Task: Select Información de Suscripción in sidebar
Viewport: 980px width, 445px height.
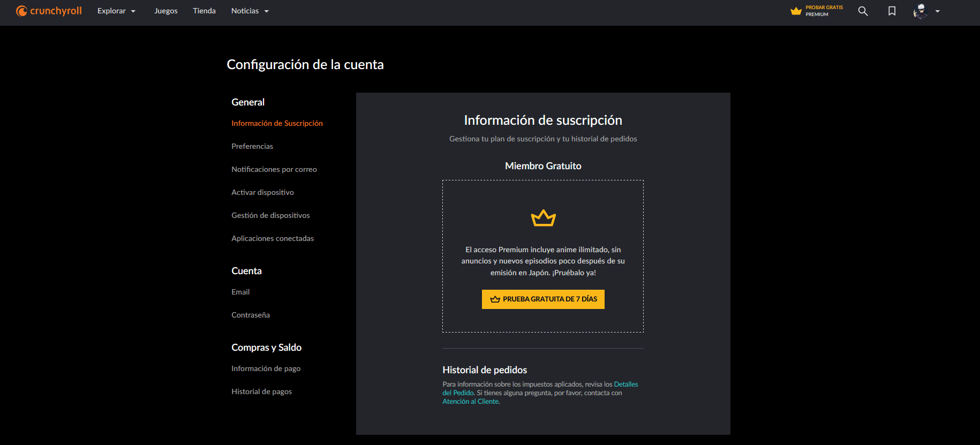Action: [x=277, y=123]
